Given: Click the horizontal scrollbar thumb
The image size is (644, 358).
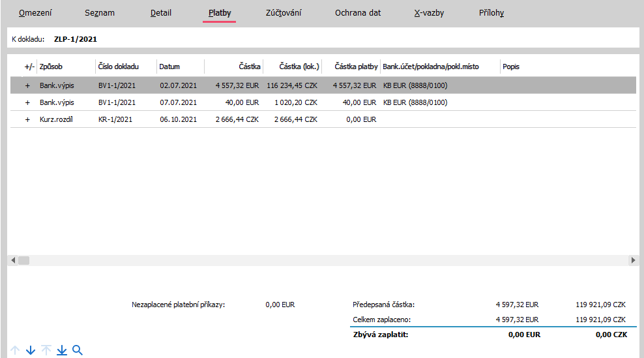Looking at the screenshot, I should 24,260.
